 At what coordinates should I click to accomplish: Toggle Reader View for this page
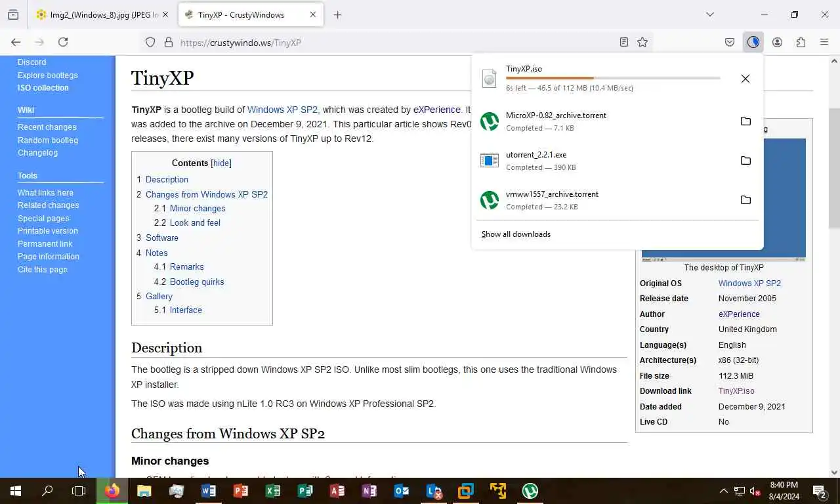coord(624,42)
